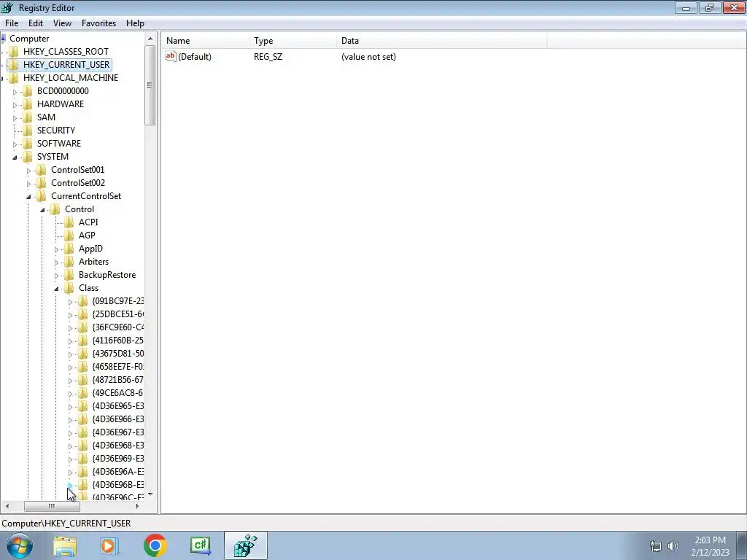The height and width of the screenshot is (560, 747).
Task: Open the Favorites menu
Action: pyautogui.click(x=98, y=23)
